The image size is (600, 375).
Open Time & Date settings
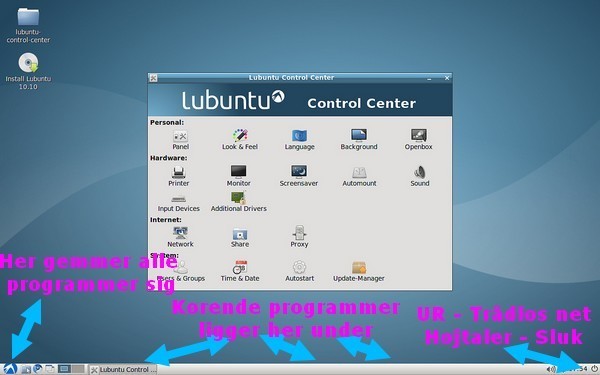pyautogui.click(x=240, y=271)
